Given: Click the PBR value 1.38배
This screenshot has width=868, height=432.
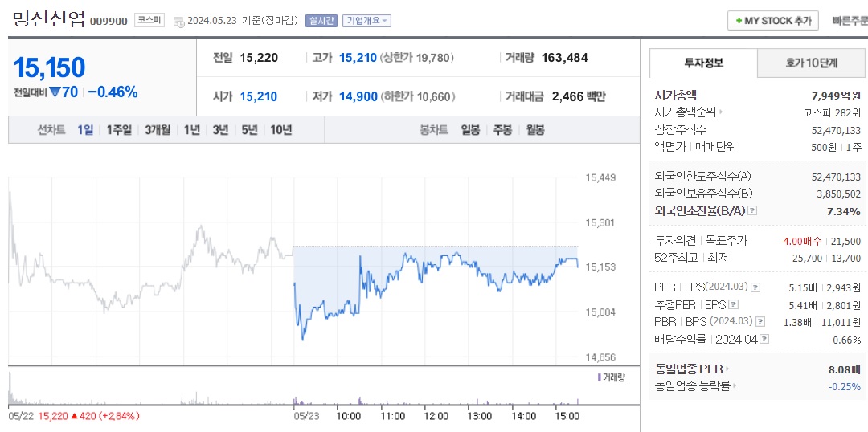Looking at the screenshot, I should click(799, 322).
